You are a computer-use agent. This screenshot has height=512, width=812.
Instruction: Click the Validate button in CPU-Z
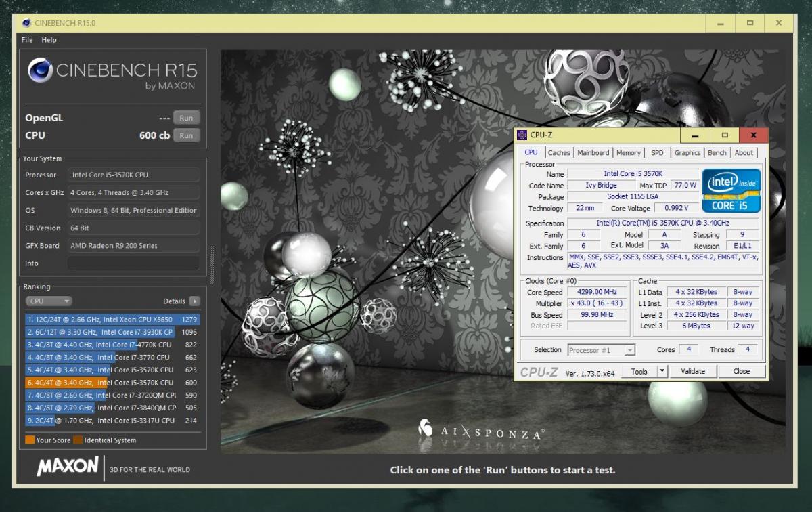(693, 371)
